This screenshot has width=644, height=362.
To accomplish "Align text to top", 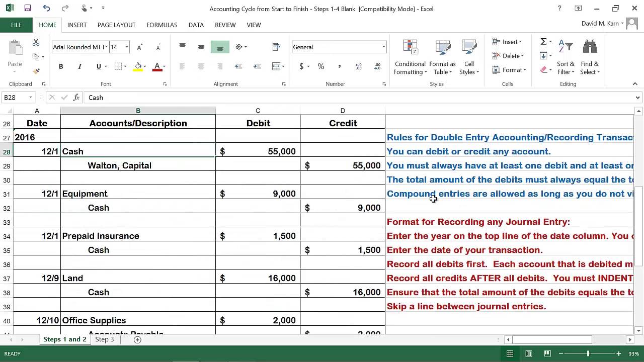I will pyautogui.click(x=182, y=47).
